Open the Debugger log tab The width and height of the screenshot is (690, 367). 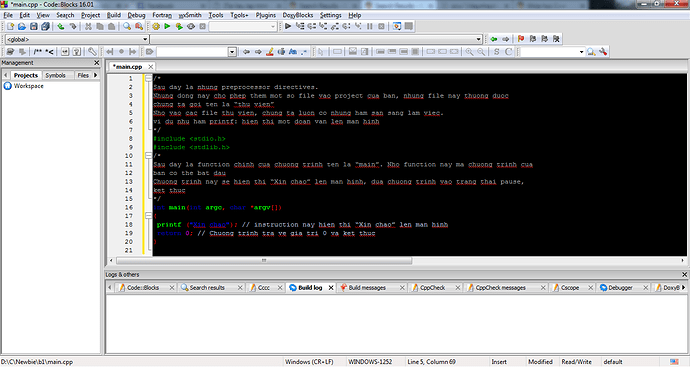[620, 288]
